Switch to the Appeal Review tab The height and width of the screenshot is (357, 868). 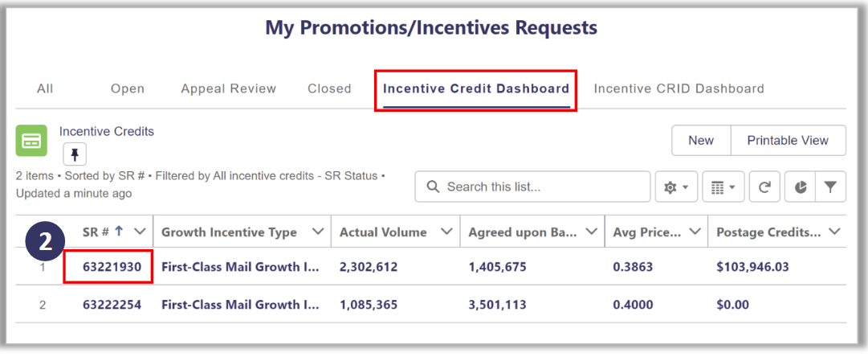point(228,88)
